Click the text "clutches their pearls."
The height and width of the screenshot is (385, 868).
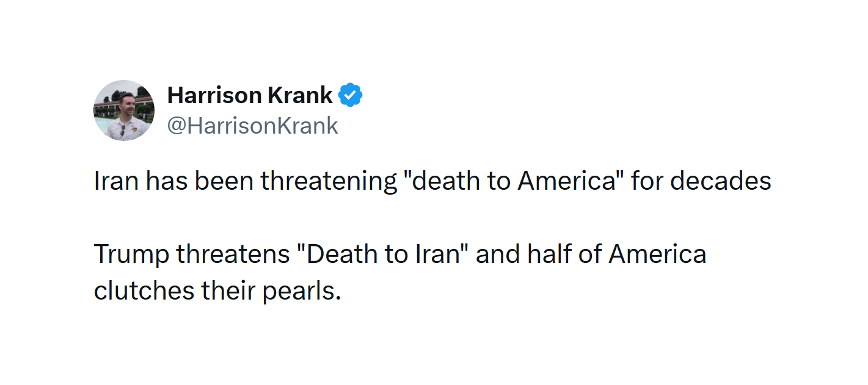[x=217, y=290]
